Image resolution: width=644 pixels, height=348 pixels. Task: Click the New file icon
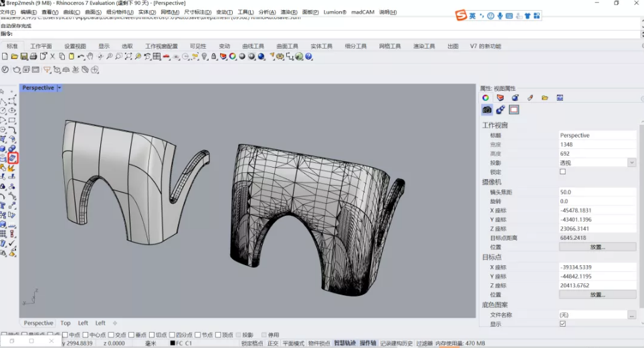tap(5, 56)
